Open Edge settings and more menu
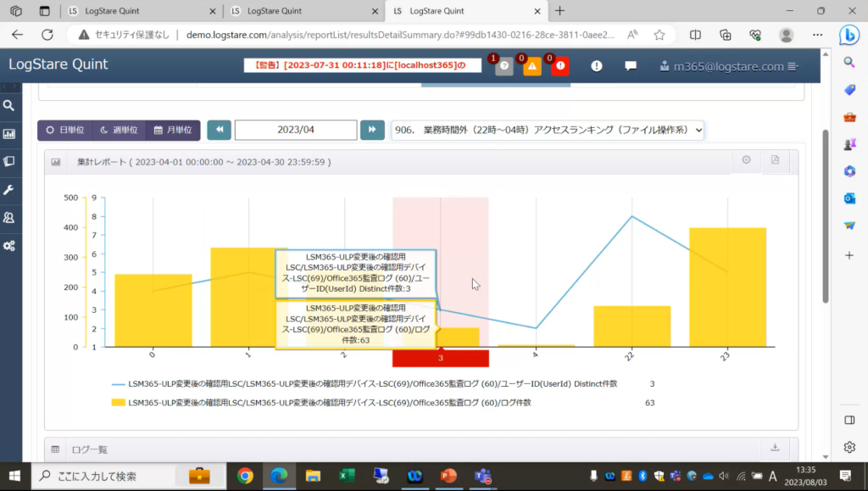This screenshot has width=868, height=491. 818,35
